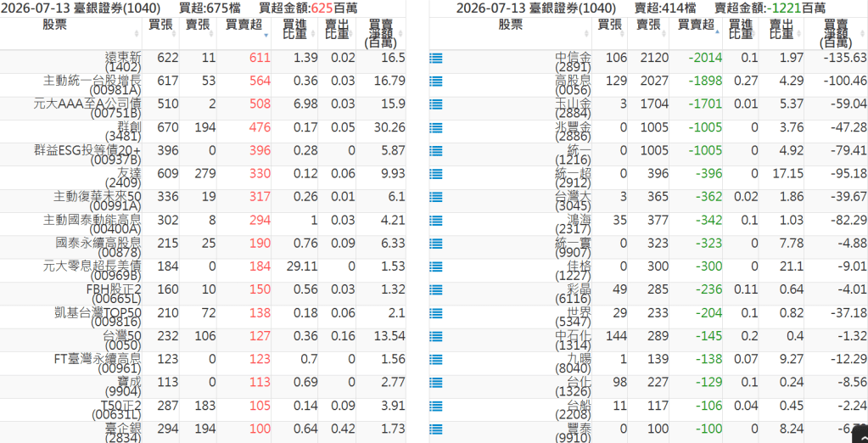
Task: Open the list icon beside 台船 (2208)
Action: point(435,406)
